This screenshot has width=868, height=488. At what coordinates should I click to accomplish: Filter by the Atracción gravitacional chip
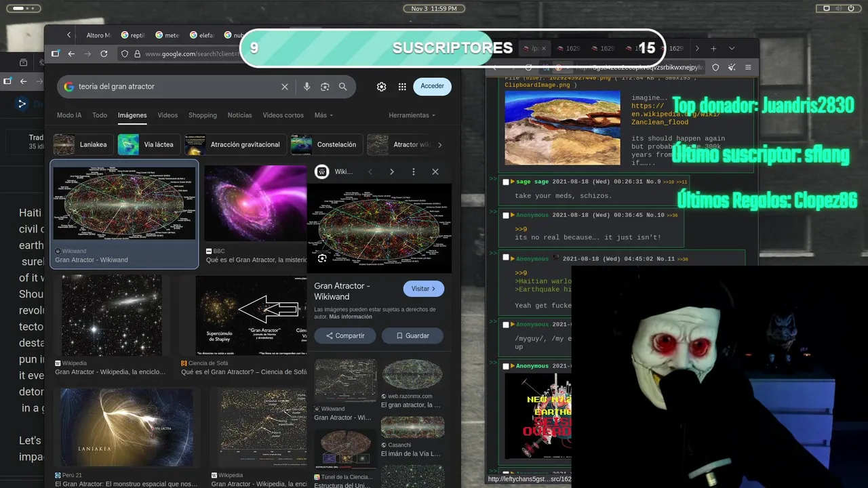coord(235,144)
